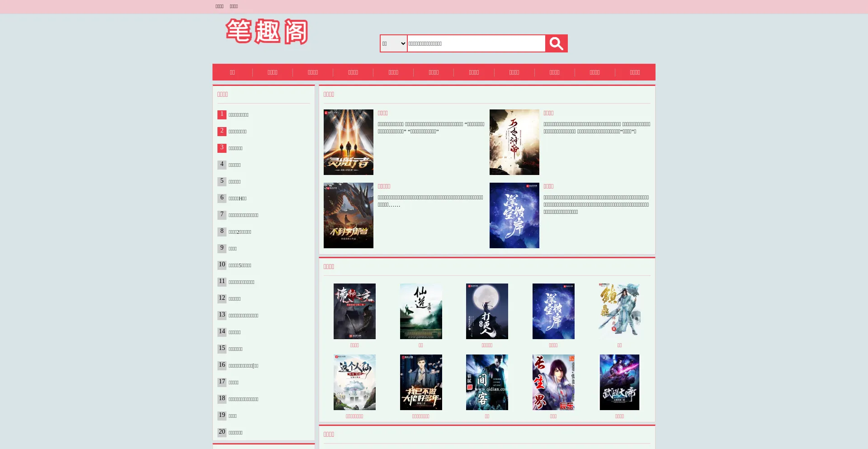Open the 仙逆 cover in the grid
Viewport: 868px width, 449px height.
click(x=421, y=311)
